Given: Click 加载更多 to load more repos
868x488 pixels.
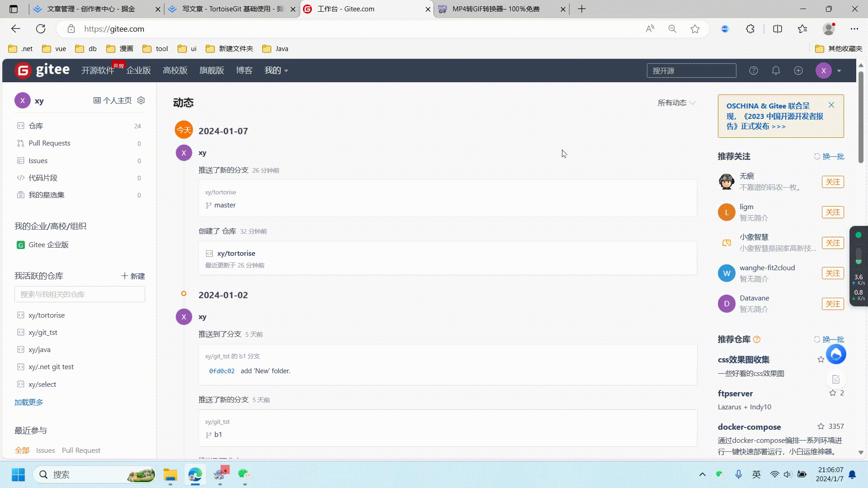Looking at the screenshot, I should coord(28,402).
